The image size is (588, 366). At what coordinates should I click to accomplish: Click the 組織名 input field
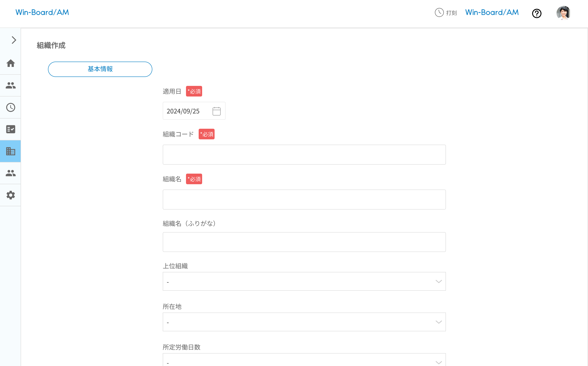pyautogui.click(x=304, y=200)
